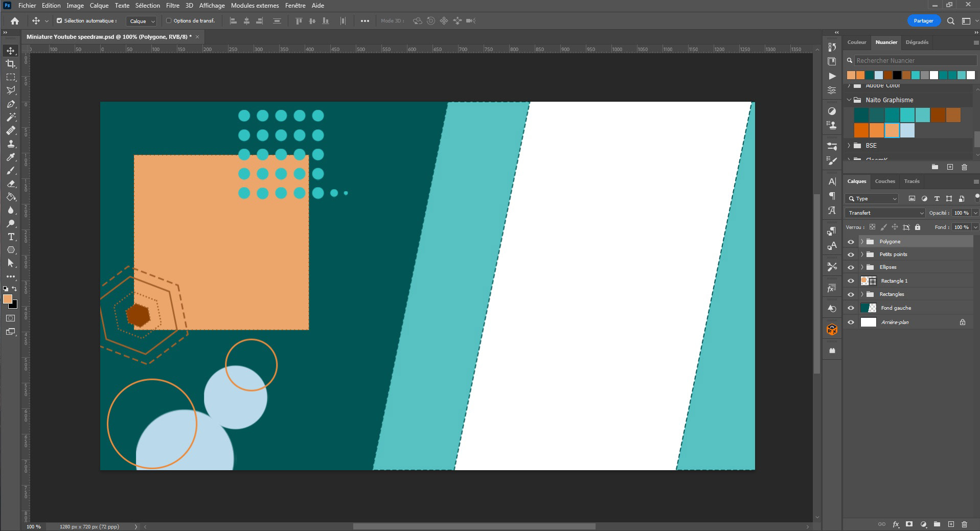Open the Fond fill value dropdown arrow

point(975,227)
